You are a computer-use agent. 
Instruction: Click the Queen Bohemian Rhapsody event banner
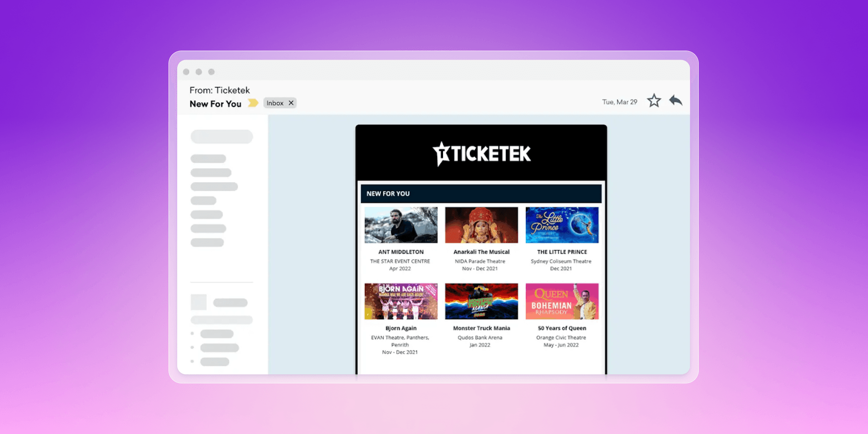(562, 301)
